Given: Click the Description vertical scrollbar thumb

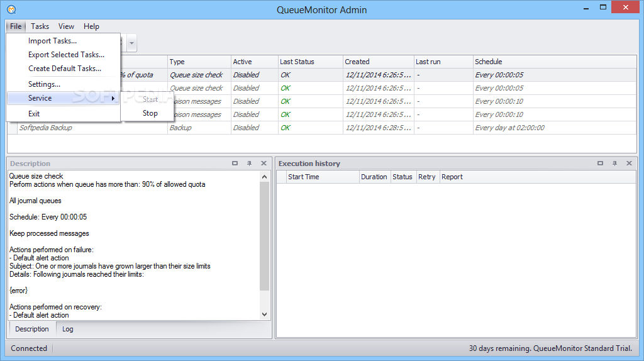Looking at the screenshot, I should (265, 236).
